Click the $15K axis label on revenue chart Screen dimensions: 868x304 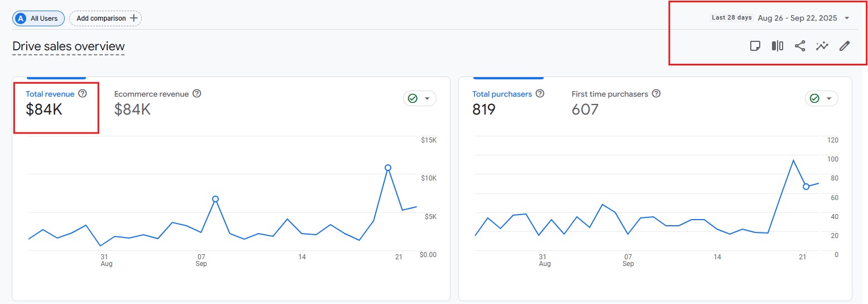[429, 140]
